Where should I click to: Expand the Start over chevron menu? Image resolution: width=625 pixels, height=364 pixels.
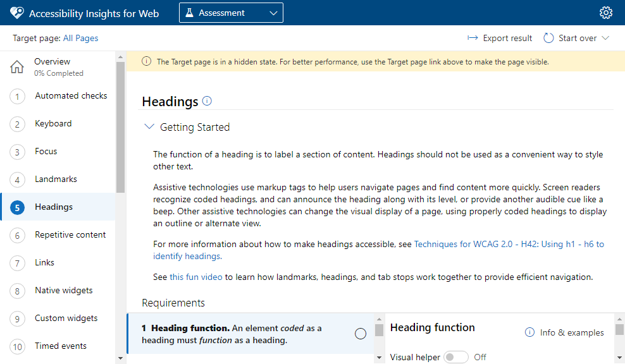click(605, 38)
